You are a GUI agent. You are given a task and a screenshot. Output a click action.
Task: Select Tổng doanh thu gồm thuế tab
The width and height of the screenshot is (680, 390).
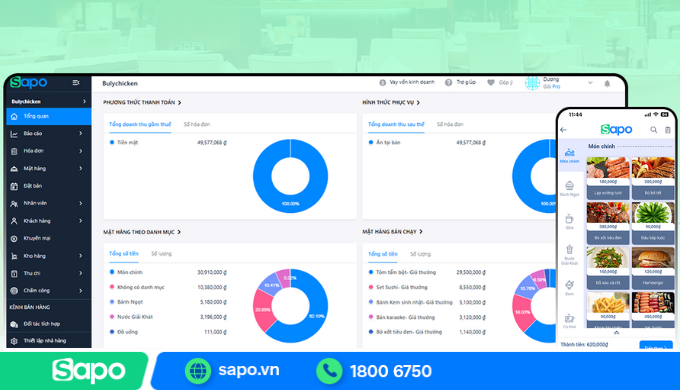point(140,125)
